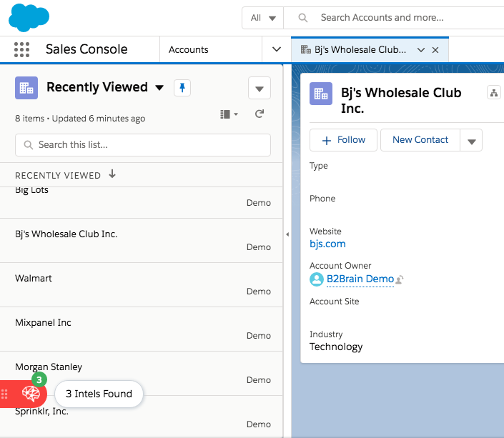
Task: Sort by the Recently Viewed arrow
Action: (x=112, y=174)
